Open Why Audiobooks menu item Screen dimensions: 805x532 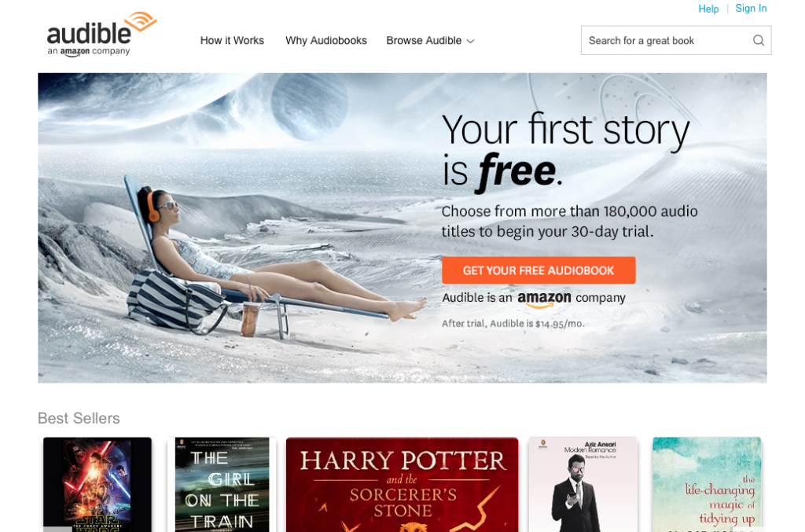(326, 41)
